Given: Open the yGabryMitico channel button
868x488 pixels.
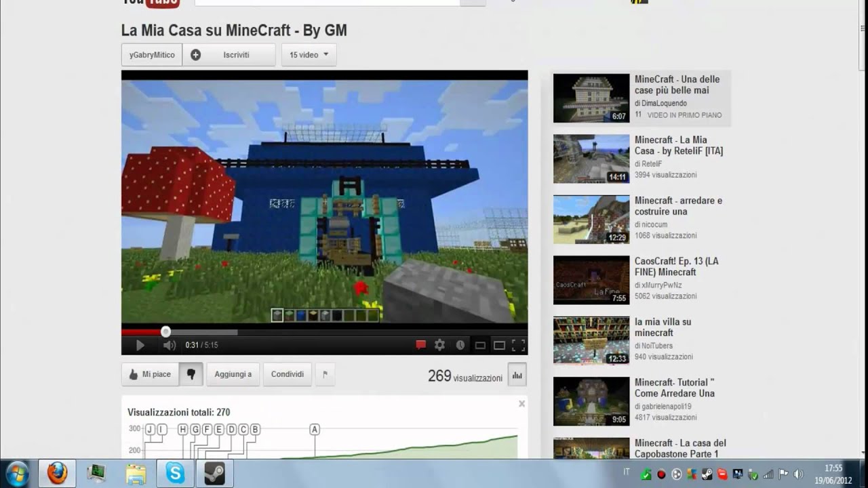Looking at the screenshot, I should tap(152, 55).
